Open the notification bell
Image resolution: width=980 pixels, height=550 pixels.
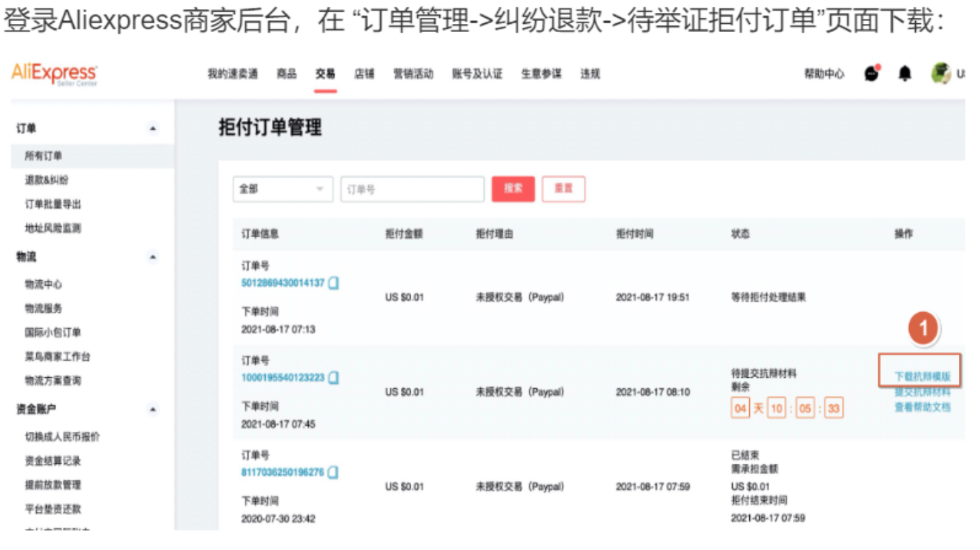point(905,74)
